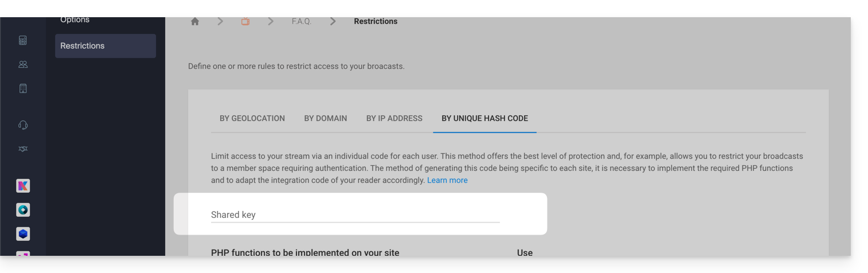868x273 pixels.
Task: Open the calculator icon in left sidebar
Action: [23, 41]
